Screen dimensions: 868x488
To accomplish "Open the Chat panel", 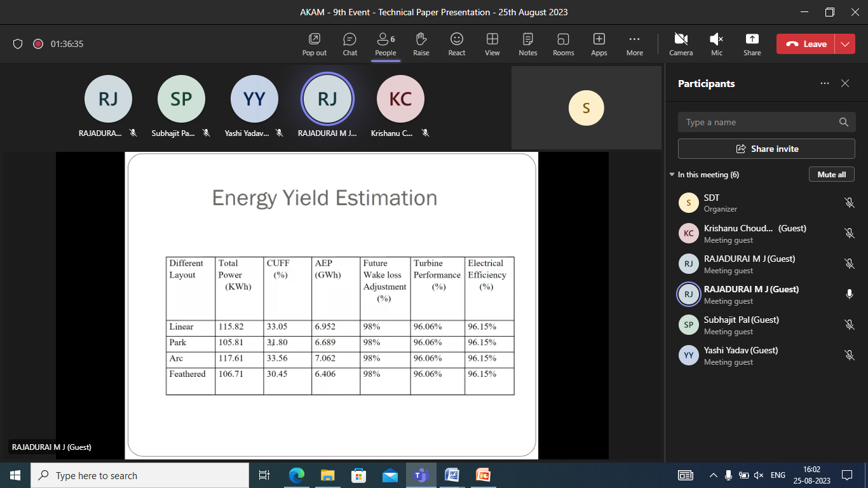I will tap(349, 43).
